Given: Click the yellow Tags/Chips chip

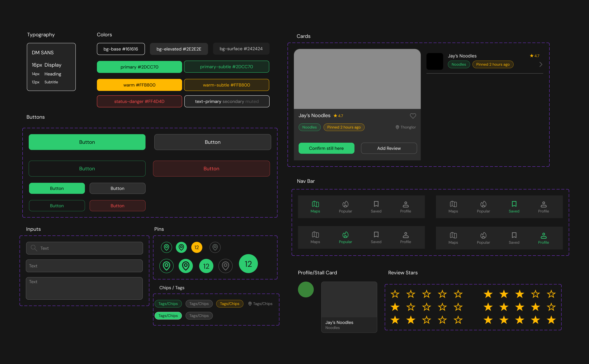Looking at the screenshot, I should tap(230, 304).
